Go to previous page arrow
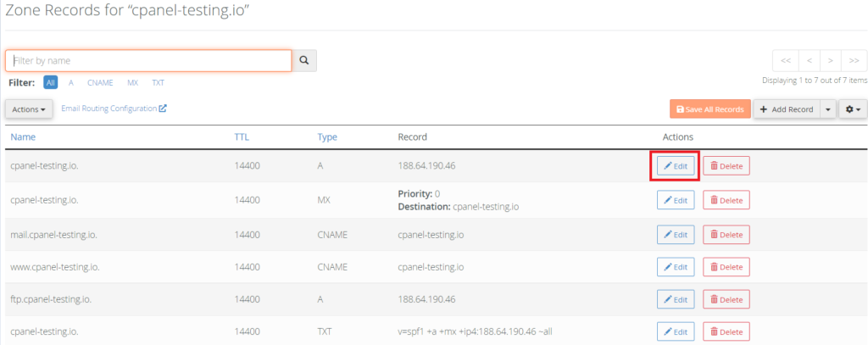 (810, 60)
